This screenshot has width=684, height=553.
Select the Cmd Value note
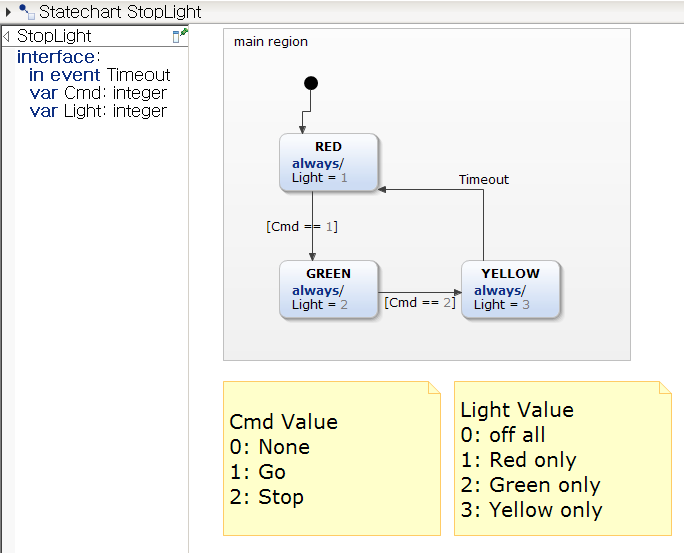tap(332, 458)
